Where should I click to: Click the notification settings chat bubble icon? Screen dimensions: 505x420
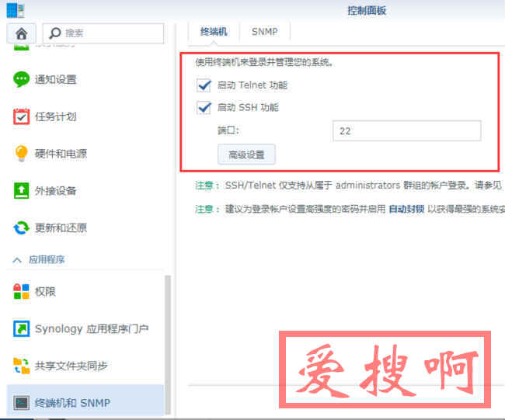click(22, 79)
